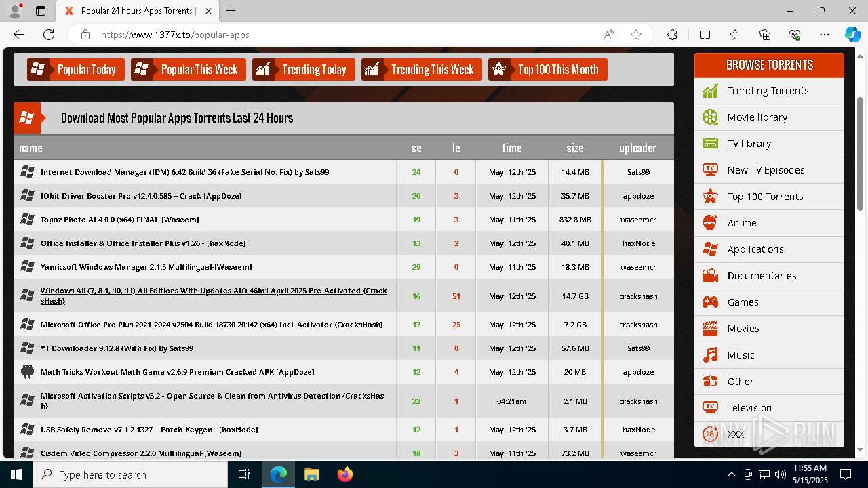The width and height of the screenshot is (868, 488).
Task: Click the Movies clapperboard icon
Action: [x=710, y=329]
